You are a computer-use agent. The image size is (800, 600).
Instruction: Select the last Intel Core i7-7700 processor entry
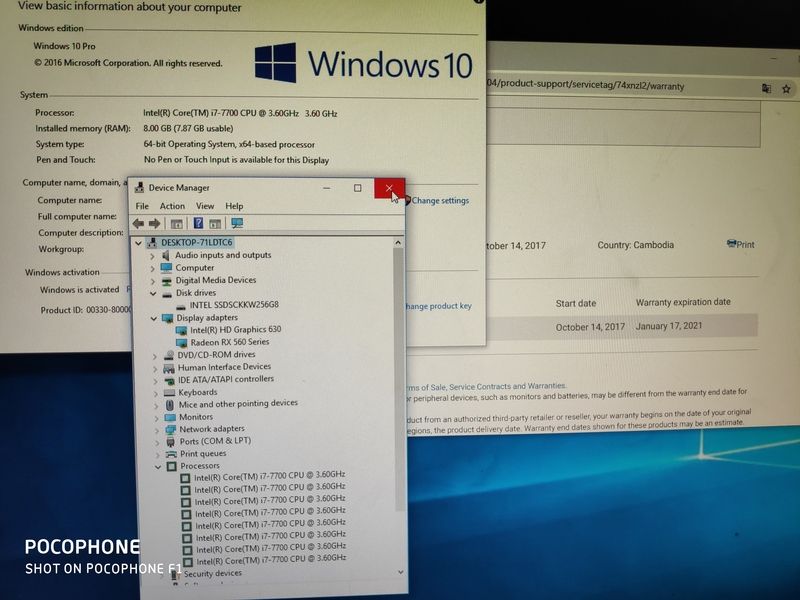pyautogui.click(x=271, y=560)
